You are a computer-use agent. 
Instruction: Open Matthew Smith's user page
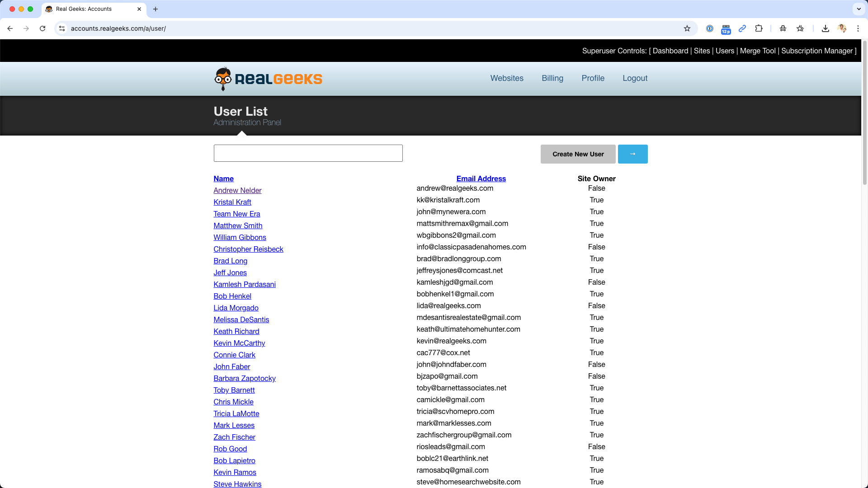point(238,226)
